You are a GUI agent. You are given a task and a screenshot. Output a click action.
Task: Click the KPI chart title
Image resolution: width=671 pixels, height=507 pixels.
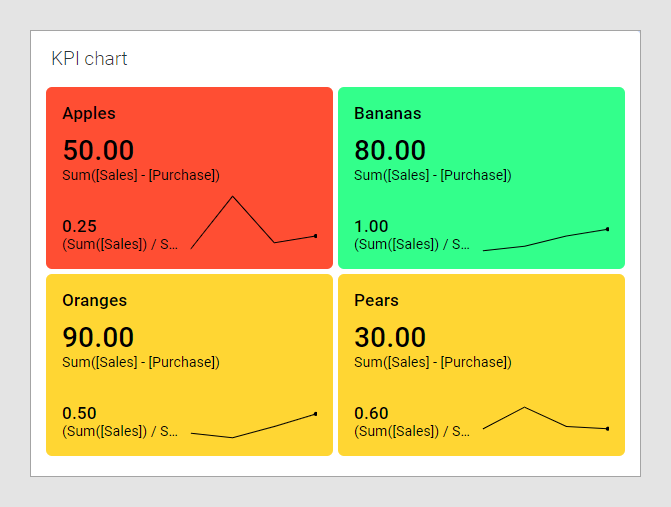[x=89, y=59]
